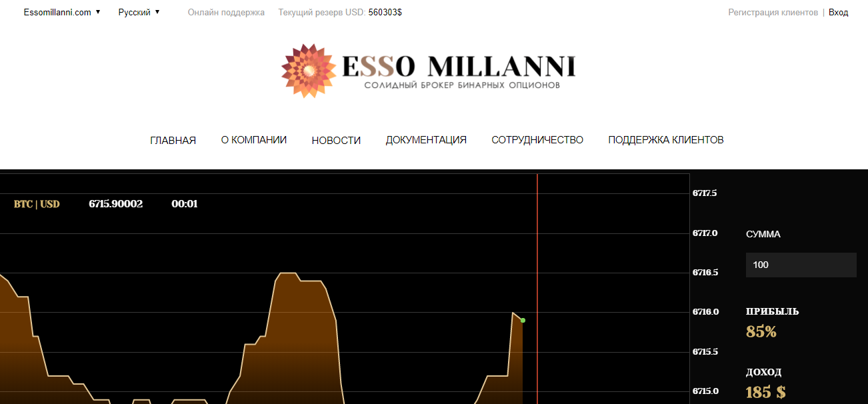Click the current price value 6715.90002
Viewport: 868px width, 404px height.
[x=115, y=204]
